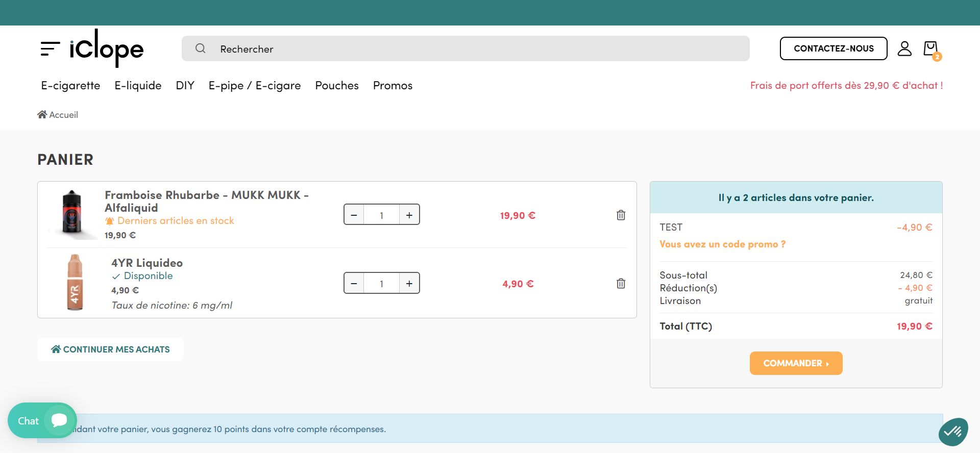This screenshot has width=980, height=453.
Task: Click the search magnifier icon
Action: tap(201, 48)
